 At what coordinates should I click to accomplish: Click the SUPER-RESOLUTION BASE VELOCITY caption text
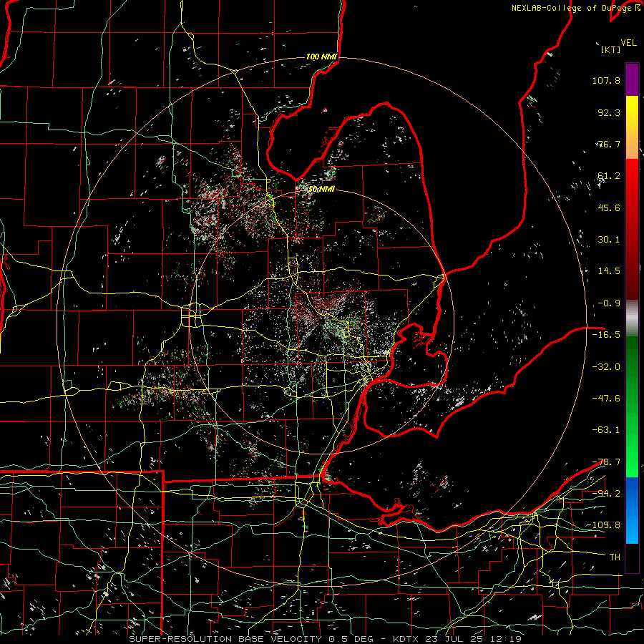pos(225,639)
